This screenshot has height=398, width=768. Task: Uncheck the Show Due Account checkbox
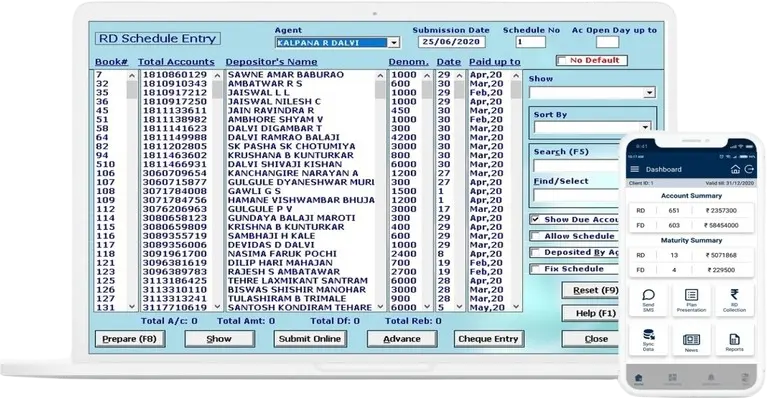[535, 219]
